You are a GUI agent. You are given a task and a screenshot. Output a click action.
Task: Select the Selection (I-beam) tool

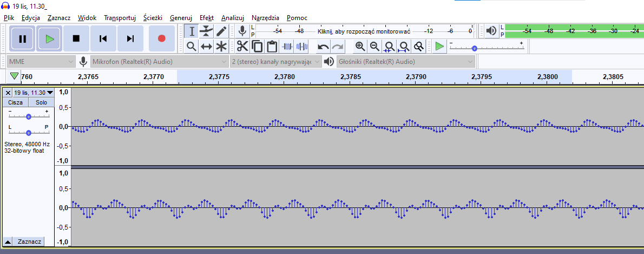(191, 31)
